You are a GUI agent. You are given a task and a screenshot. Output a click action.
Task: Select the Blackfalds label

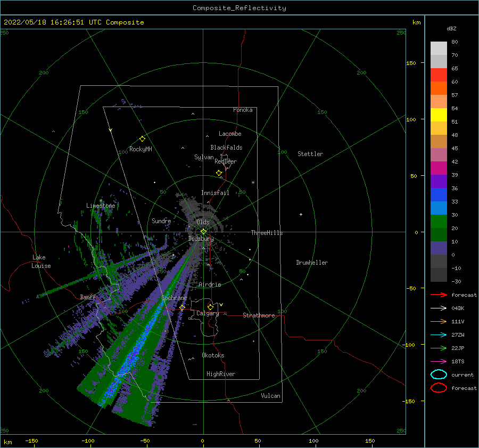[x=226, y=148]
